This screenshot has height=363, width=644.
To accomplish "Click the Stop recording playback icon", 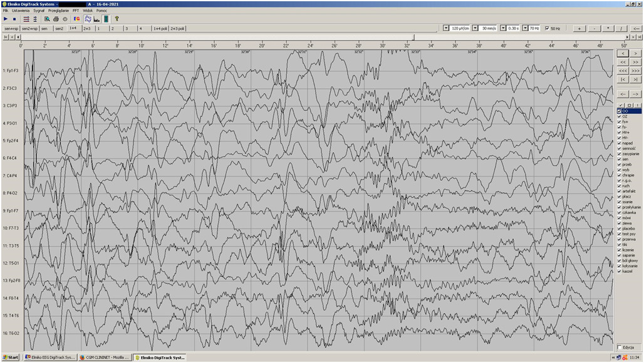I will pyautogui.click(x=14, y=19).
